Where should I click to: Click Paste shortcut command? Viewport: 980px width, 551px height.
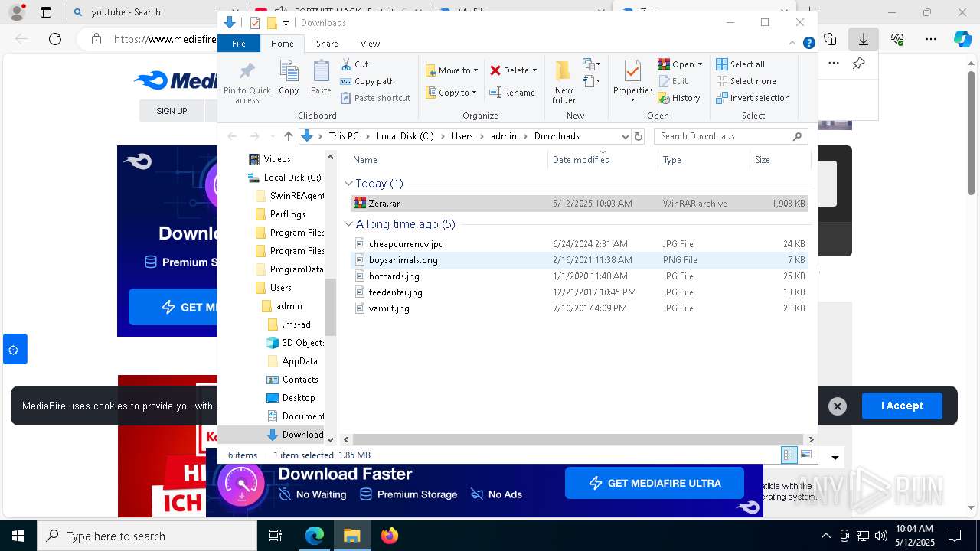pyautogui.click(x=375, y=98)
